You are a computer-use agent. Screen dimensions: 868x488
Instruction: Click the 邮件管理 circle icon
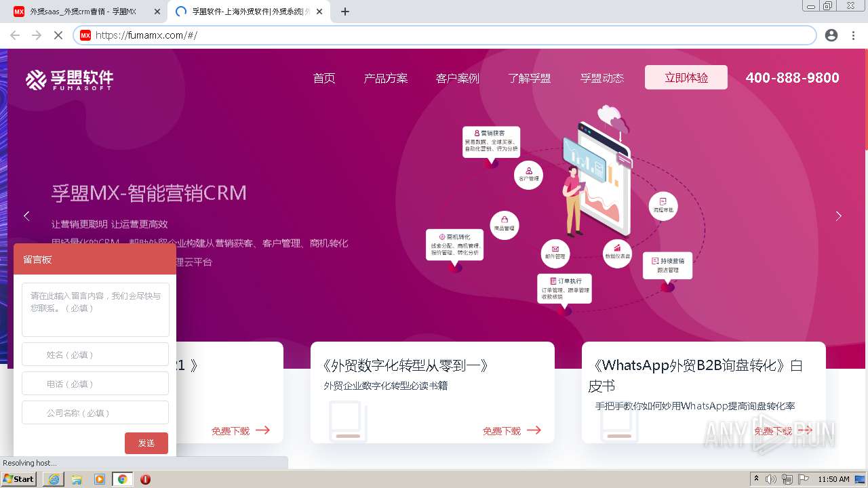[555, 253]
